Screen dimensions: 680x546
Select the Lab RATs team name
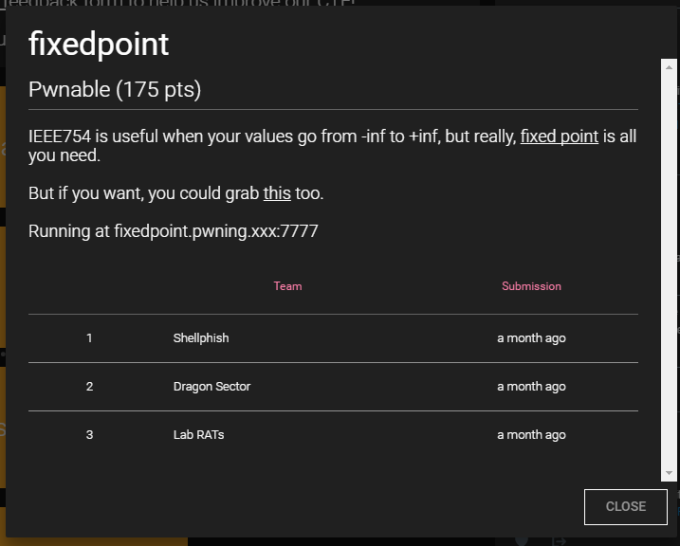(198, 435)
